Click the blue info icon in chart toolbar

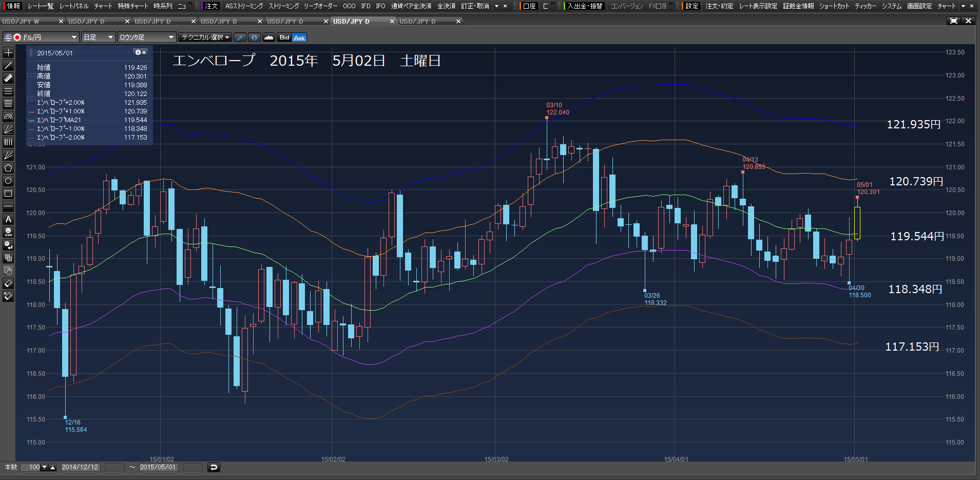coord(254,37)
